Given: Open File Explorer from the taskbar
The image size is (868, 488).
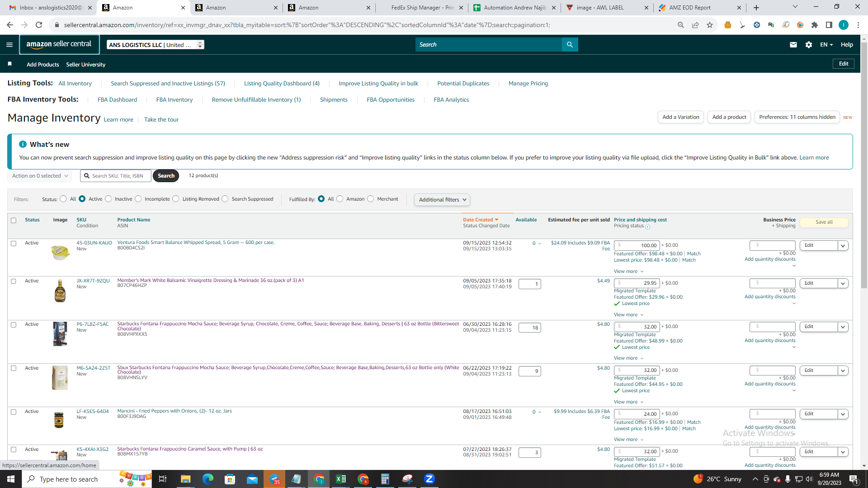Looking at the screenshot, I should coord(186,479).
